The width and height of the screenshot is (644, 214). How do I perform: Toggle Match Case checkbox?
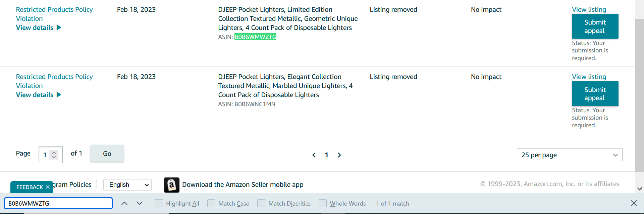tap(211, 203)
